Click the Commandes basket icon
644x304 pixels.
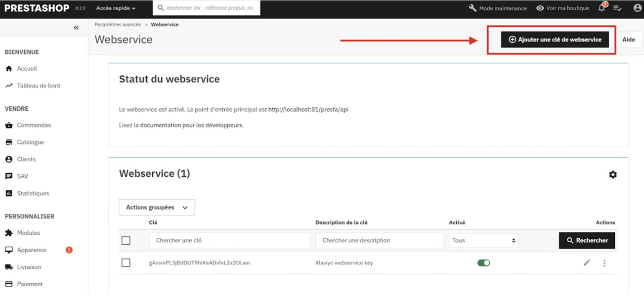pyautogui.click(x=9, y=125)
